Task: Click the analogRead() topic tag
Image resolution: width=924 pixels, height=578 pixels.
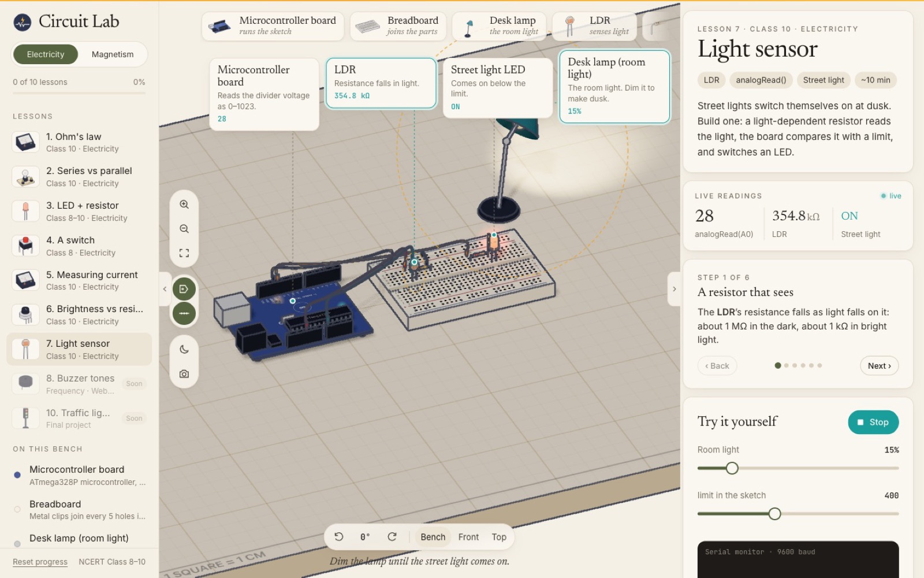Action: pos(761,80)
